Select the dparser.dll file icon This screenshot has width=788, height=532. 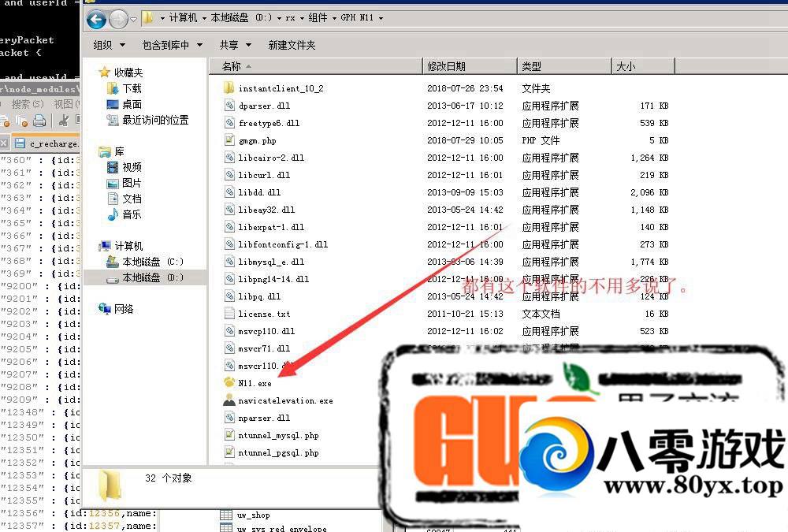229,106
